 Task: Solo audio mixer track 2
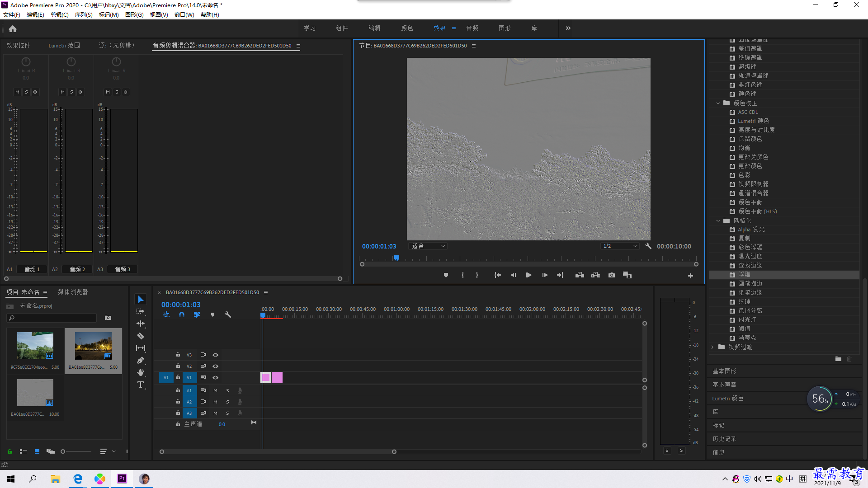[71, 92]
